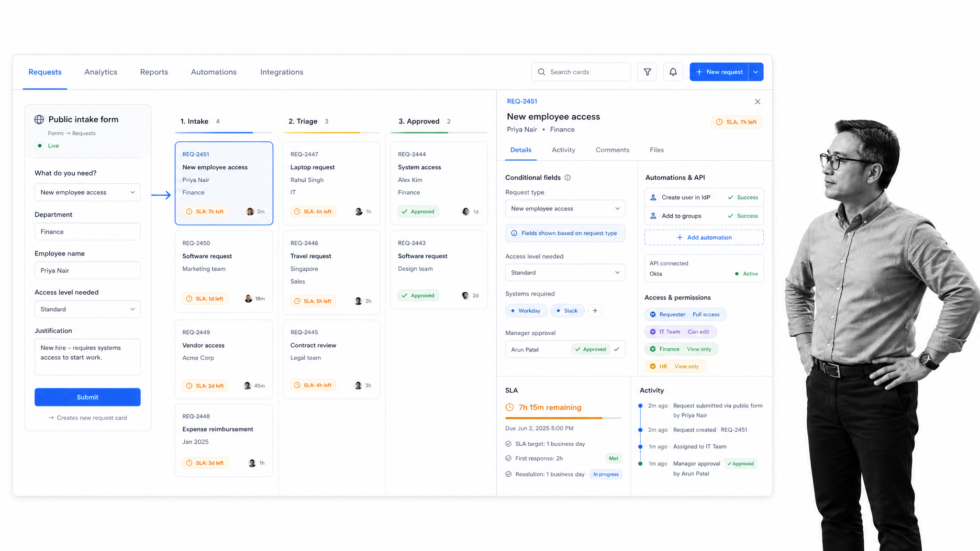Expand Access level needed in intake form
Image resolution: width=980 pixels, height=551 pixels.
pyautogui.click(x=88, y=309)
